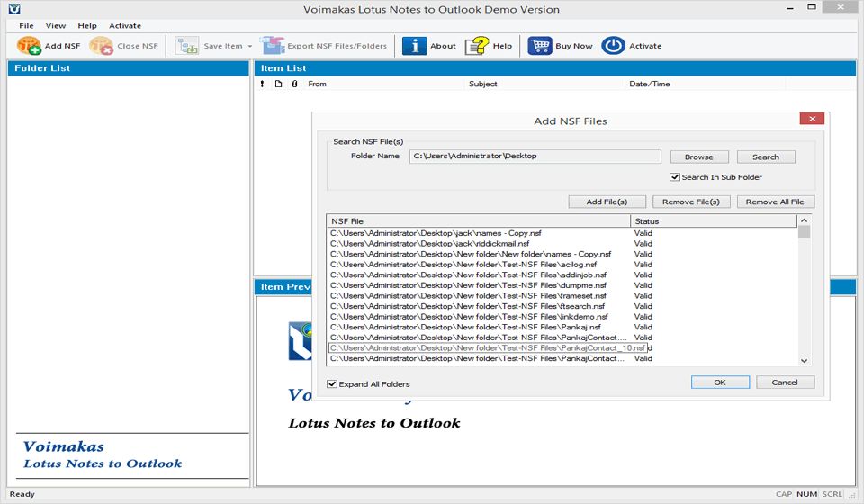The width and height of the screenshot is (864, 504).
Task: Click the Search button
Action: (x=766, y=157)
